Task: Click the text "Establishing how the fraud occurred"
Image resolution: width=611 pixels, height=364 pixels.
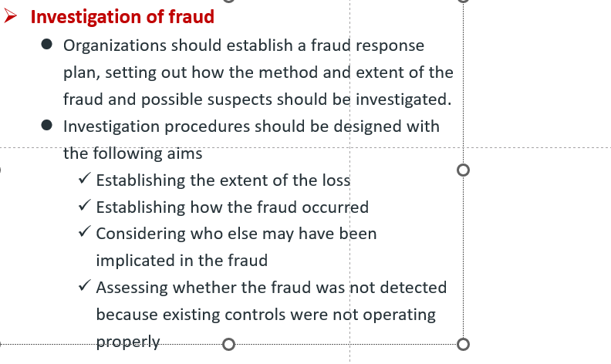Action: pyautogui.click(x=232, y=207)
